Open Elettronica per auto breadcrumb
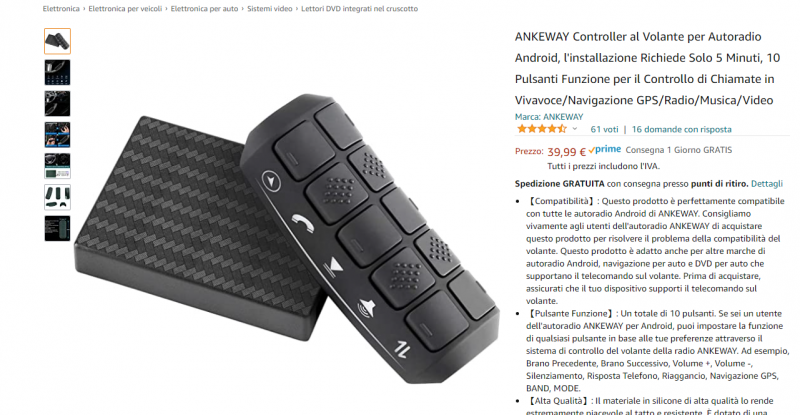This screenshot has width=800, height=415. (204, 9)
